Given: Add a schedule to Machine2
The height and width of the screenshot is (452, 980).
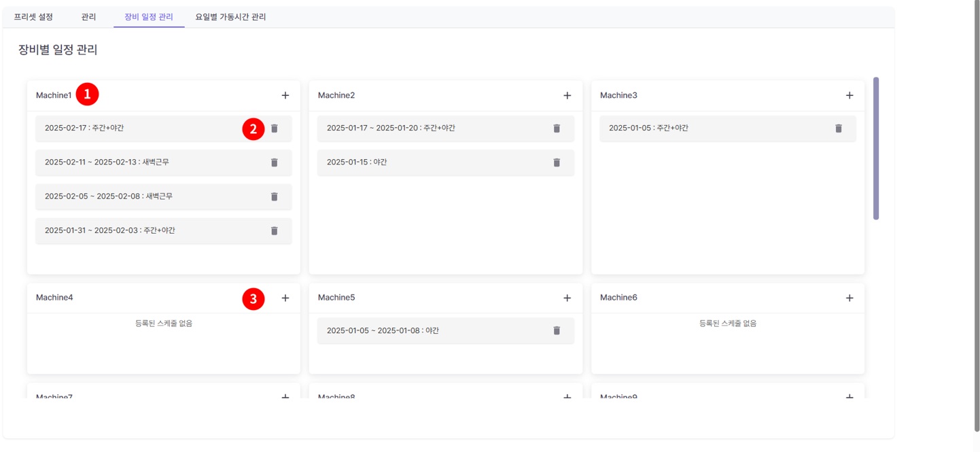Looking at the screenshot, I should [x=567, y=96].
